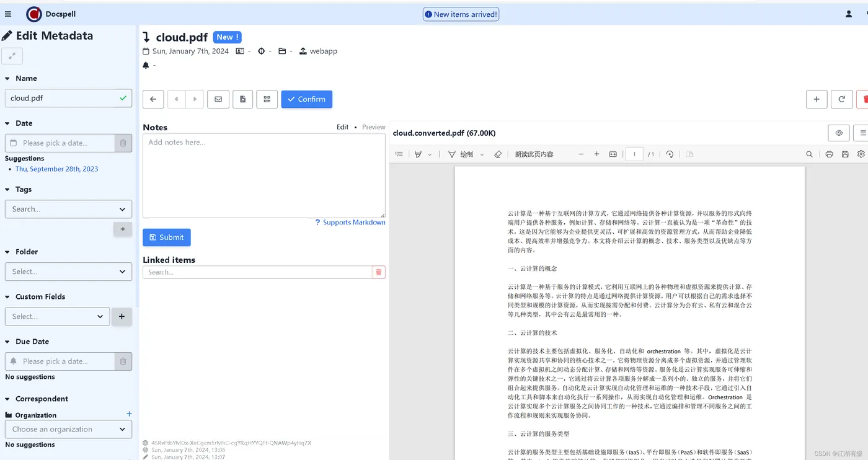
Task: Add new organization with plus icon
Action: click(x=129, y=414)
